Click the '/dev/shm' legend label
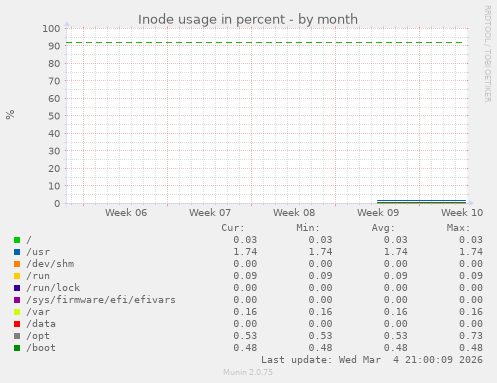The image size is (497, 383). [x=50, y=264]
